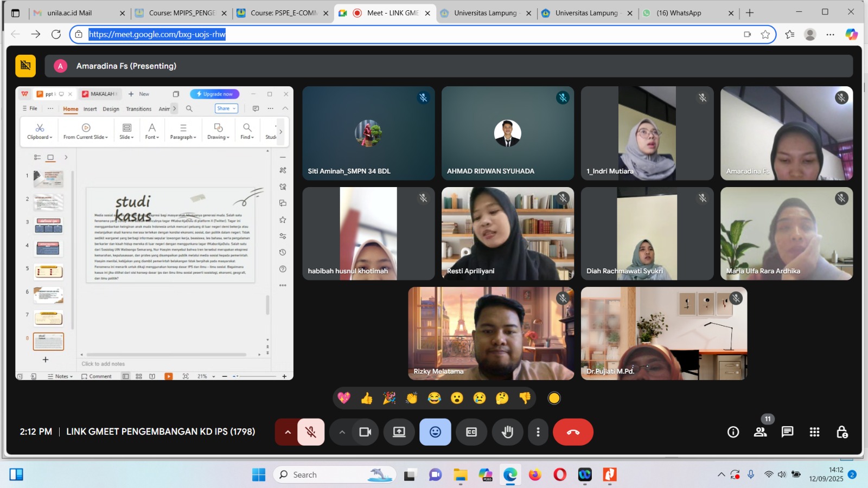868x488 pixels.
Task: Open the chat with everyone icon
Action: [x=787, y=432]
